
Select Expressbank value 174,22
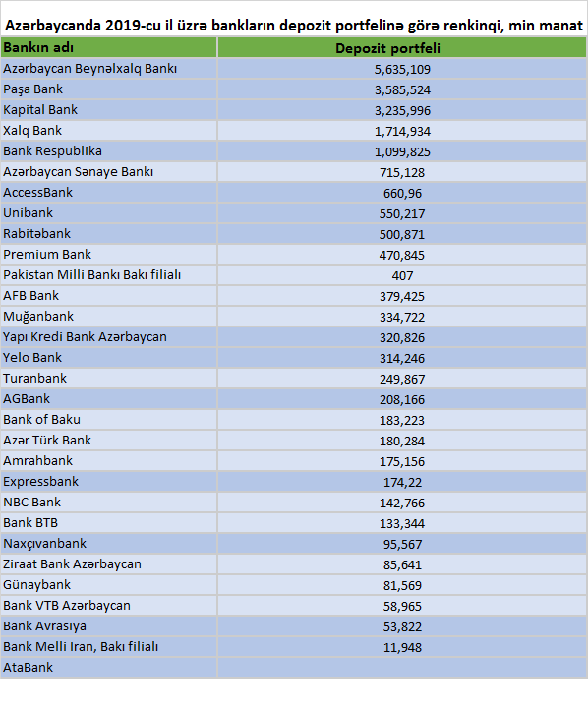point(402,482)
